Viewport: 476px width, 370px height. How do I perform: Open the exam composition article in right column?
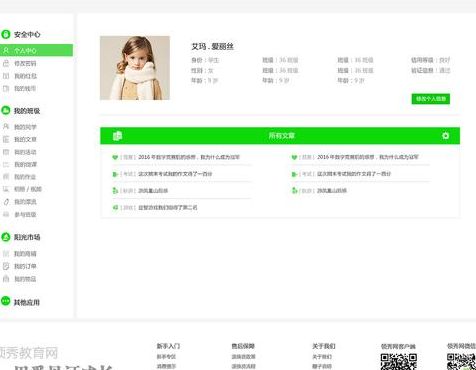point(354,174)
